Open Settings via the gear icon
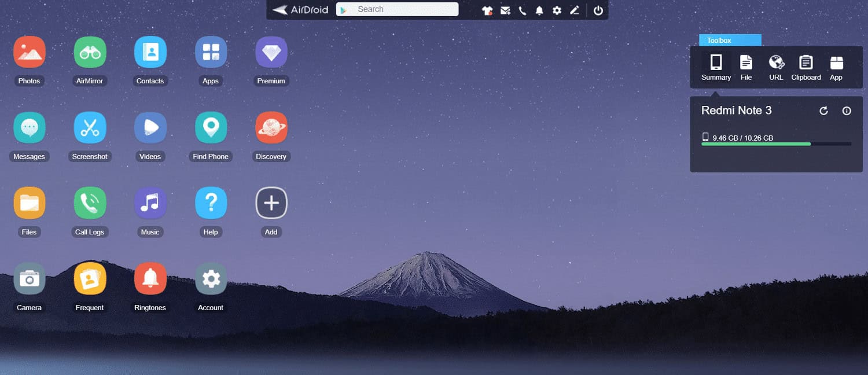 click(557, 10)
